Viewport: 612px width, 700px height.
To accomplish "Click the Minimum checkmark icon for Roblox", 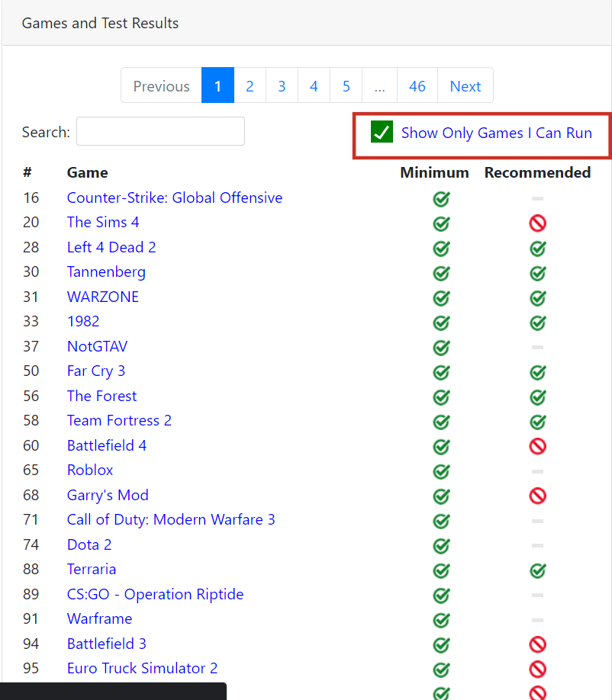I will click(x=441, y=471).
